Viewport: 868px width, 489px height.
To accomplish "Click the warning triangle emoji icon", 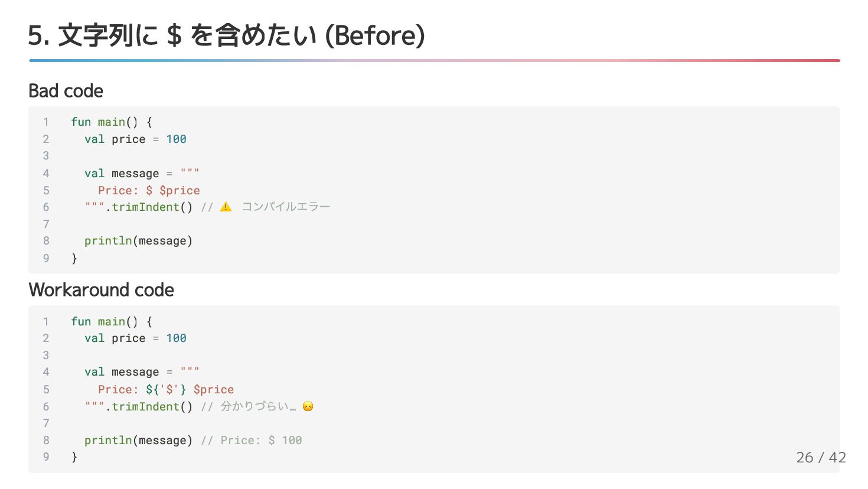I will (x=226, y=207).
